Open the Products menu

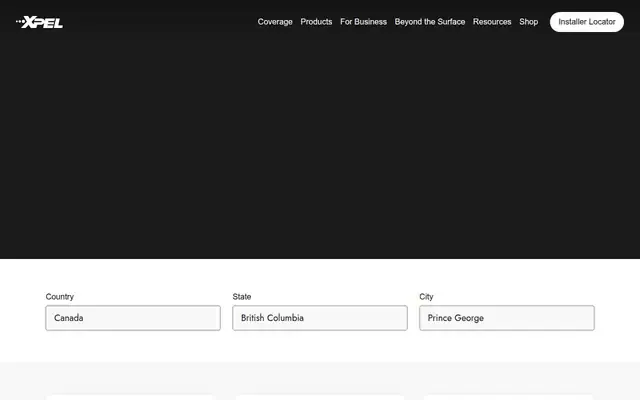(x=316, y=22)
